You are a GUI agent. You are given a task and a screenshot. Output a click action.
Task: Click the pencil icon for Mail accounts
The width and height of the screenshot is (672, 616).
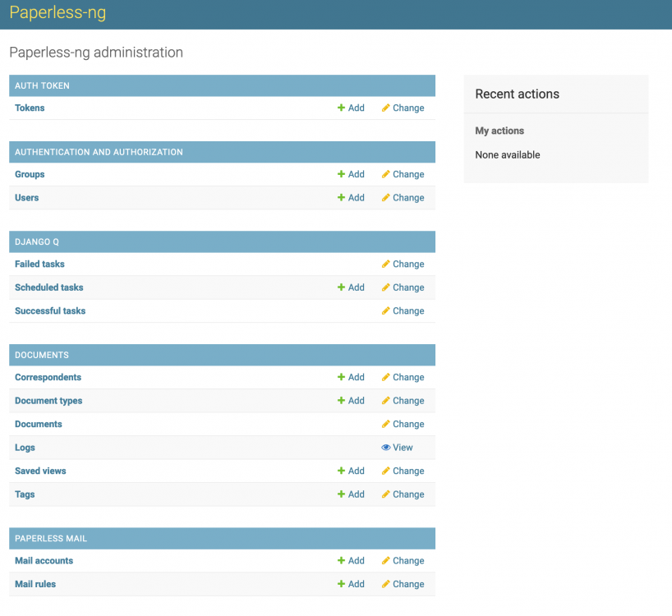[x=386, y=560]
